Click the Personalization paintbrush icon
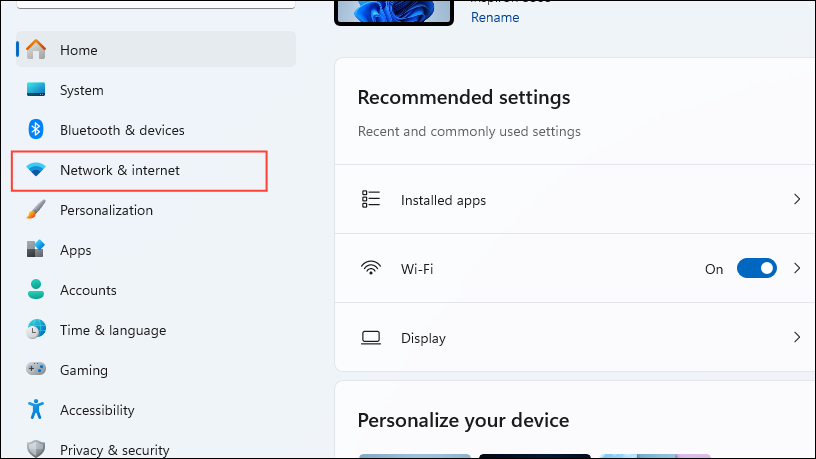 point(36,210)
